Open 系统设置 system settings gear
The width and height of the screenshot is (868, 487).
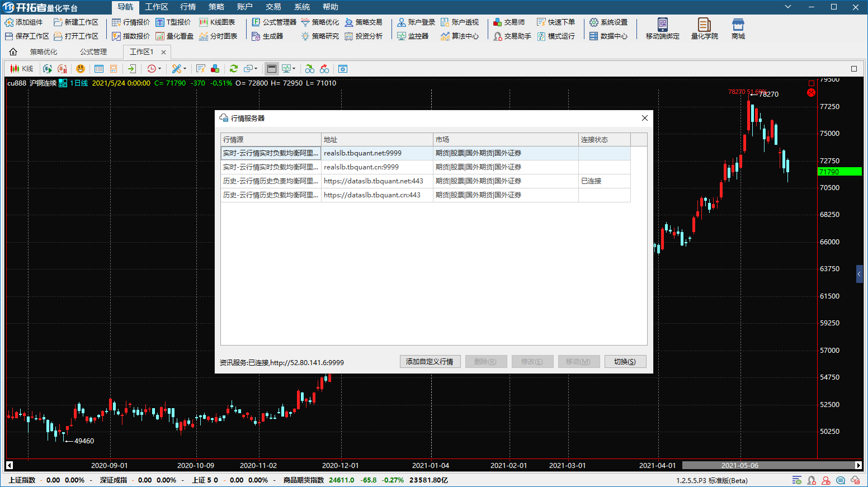coord(608,22)
